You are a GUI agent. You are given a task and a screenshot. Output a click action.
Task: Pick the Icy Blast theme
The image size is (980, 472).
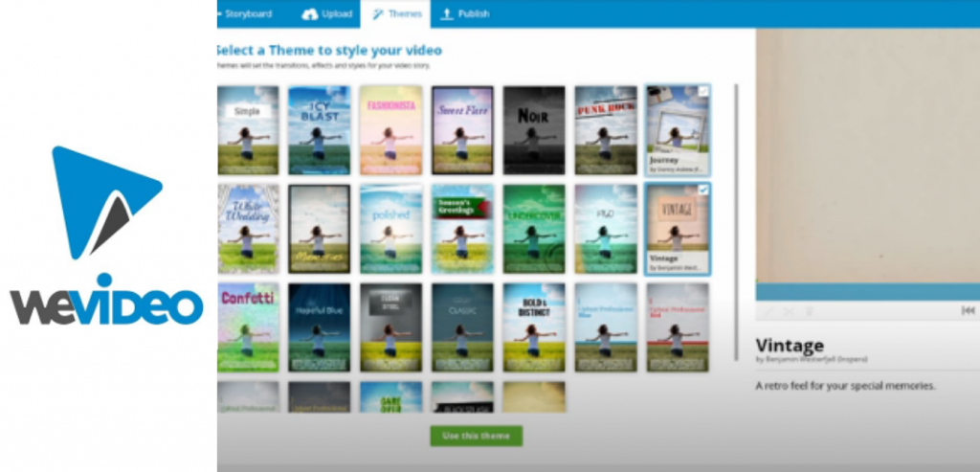click(x=320, y=130)
